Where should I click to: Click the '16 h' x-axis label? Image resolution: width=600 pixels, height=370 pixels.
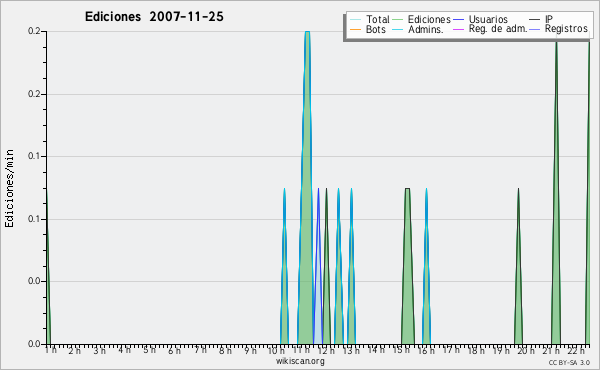pos(426,350)
